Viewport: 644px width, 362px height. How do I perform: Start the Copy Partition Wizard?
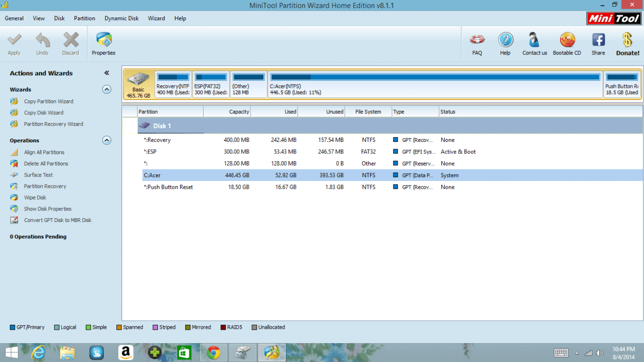click(48, 101)
